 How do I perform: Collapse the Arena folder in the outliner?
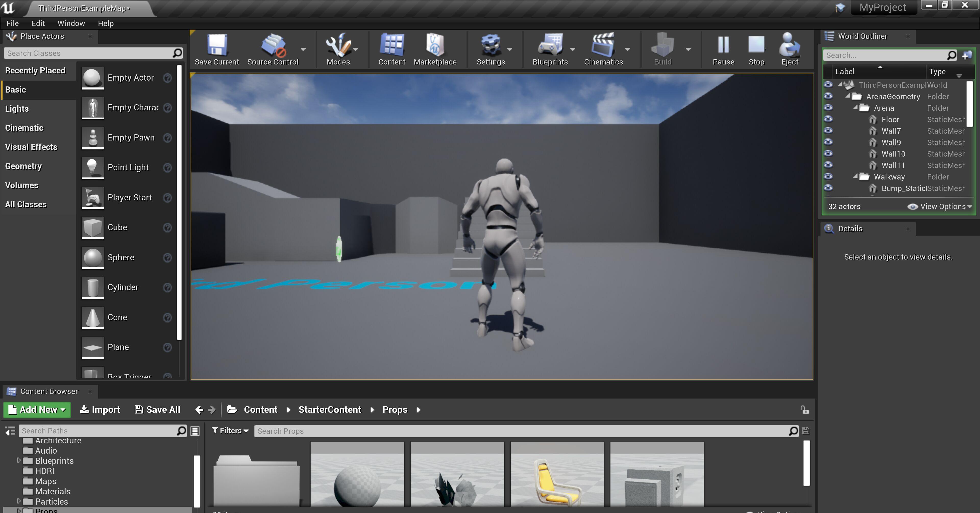(855, 108)
